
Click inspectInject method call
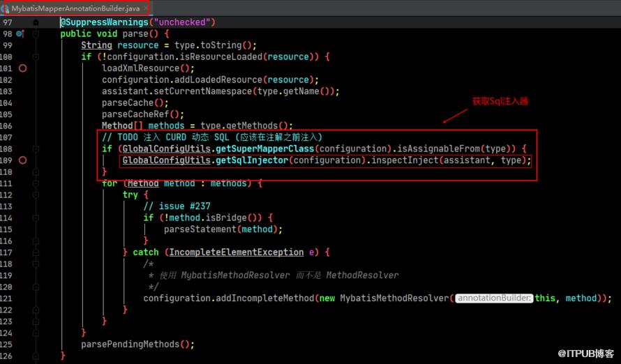point(405,160)
